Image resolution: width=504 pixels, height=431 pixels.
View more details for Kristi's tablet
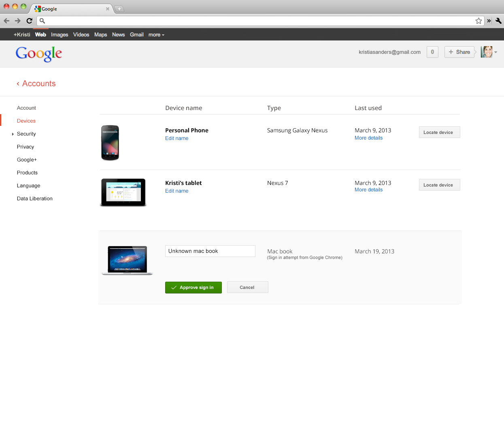pyautogui.click(x=368, y=189)
